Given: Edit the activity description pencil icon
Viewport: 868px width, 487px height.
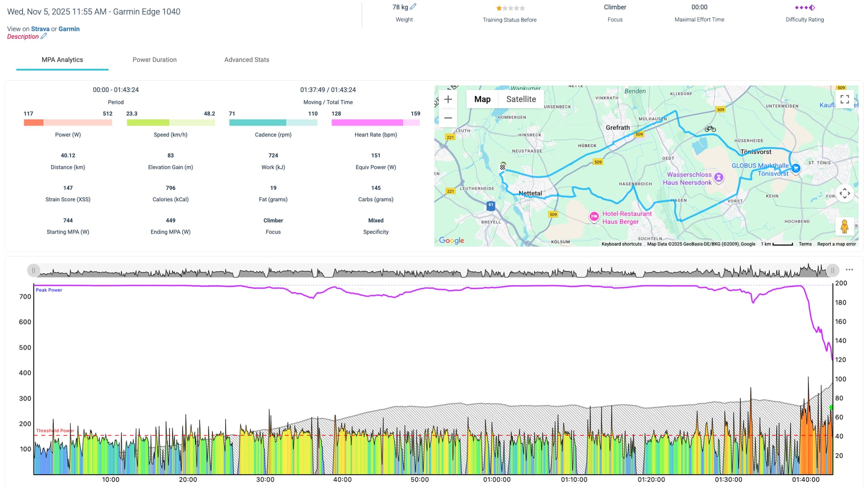Looking at the screenshot, I should [x=44, y=37].
